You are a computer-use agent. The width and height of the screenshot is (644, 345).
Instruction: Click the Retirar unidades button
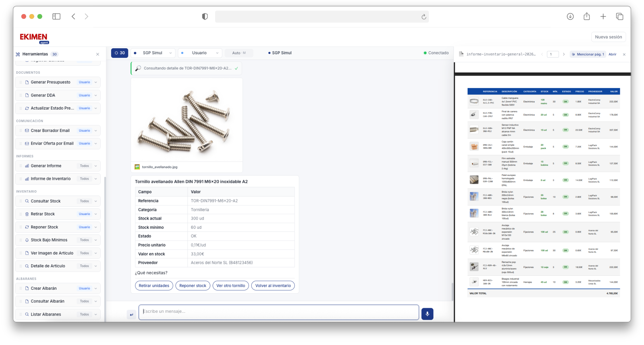tap(154, 286)
